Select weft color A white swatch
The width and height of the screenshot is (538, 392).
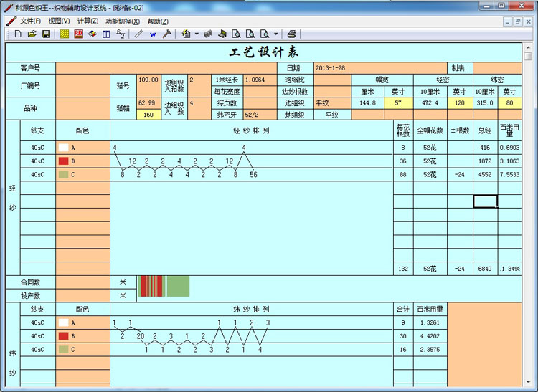click(63, 322)
